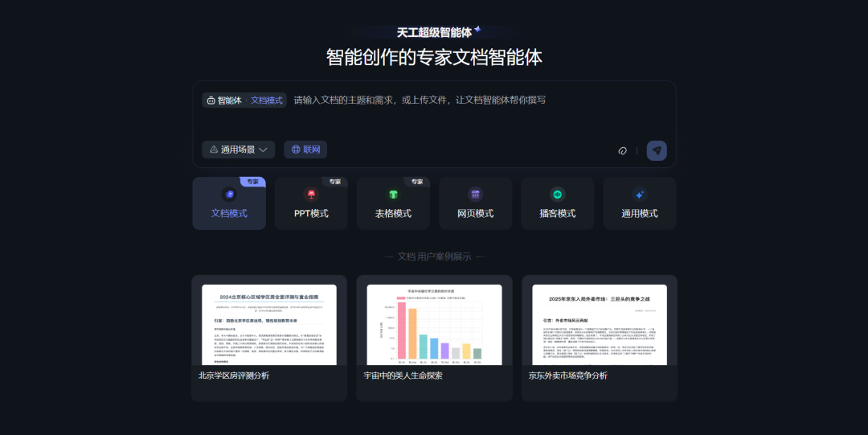Open the 通用场景 dropdown
The width and height of the screenshot is (868, 435).
238,150
